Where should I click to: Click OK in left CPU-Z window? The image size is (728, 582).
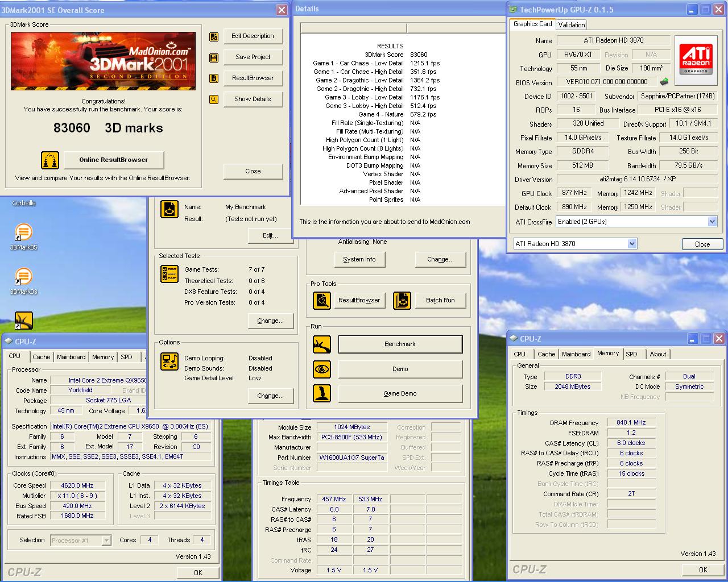tap(198, 573)
